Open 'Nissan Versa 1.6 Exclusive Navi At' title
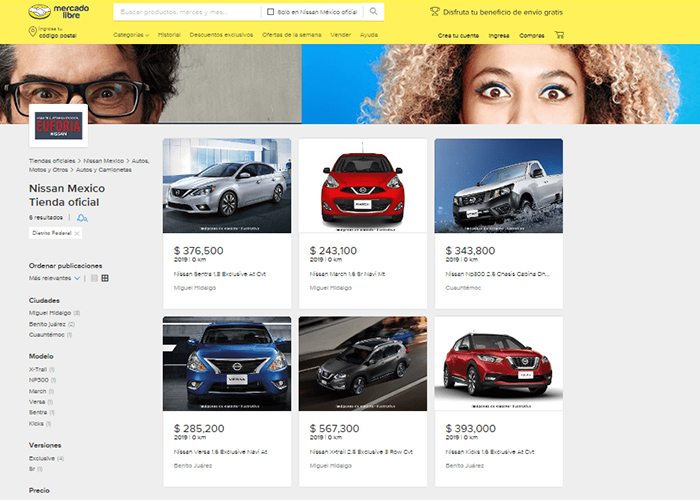Screen dimensions: 700x500 pos(221,452)
